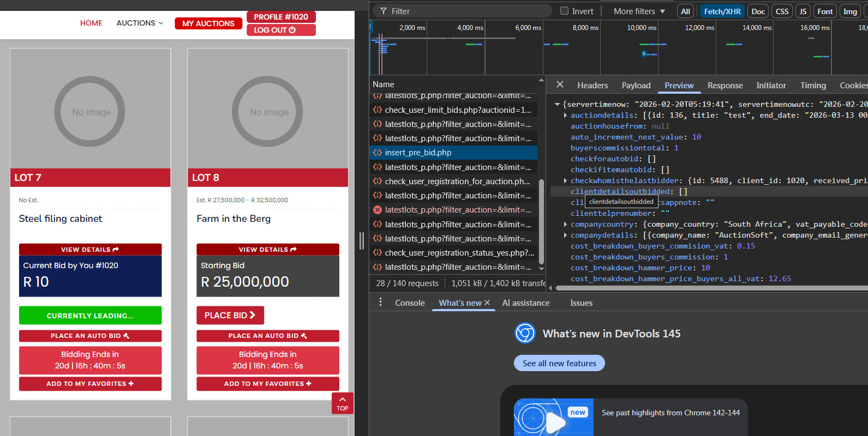868x436 pixels.
Task: Close the What's new drawer tab
Action: pos(487,302)
